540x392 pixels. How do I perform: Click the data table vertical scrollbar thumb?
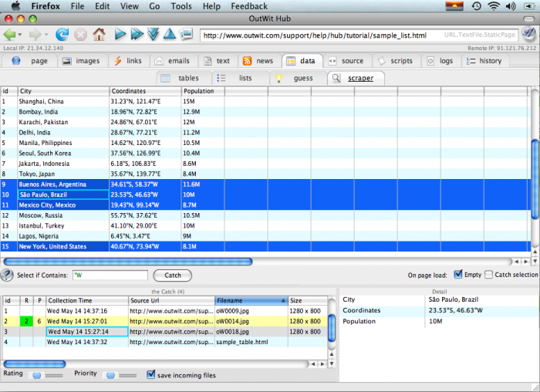535,179
